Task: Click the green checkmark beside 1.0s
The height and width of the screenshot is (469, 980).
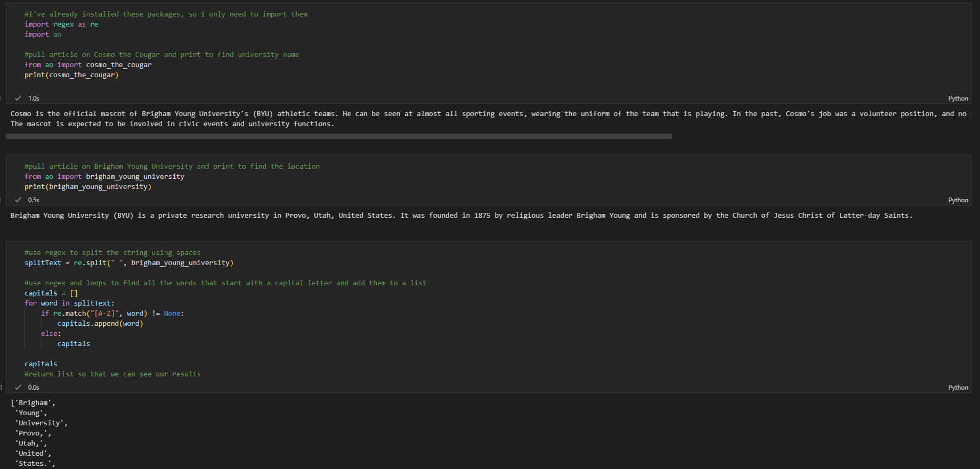Action: 18,98
